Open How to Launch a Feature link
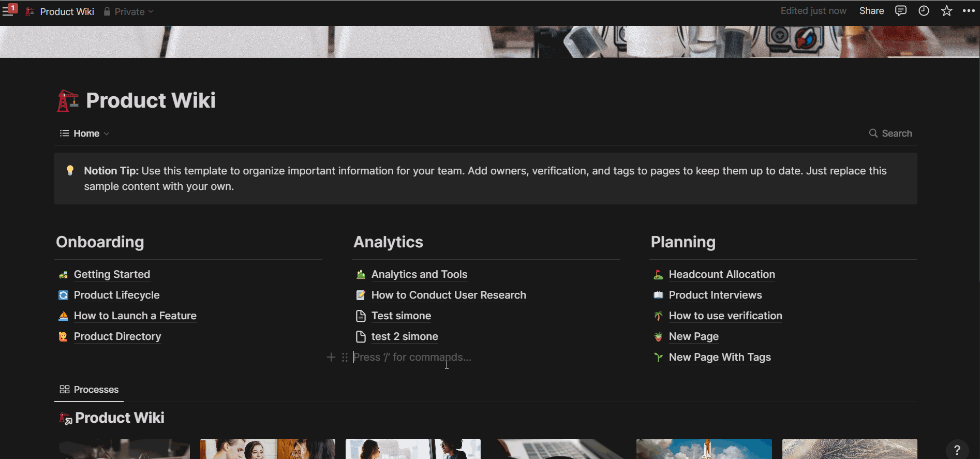Viewport: 980px width, 459px height. point(135,316)
